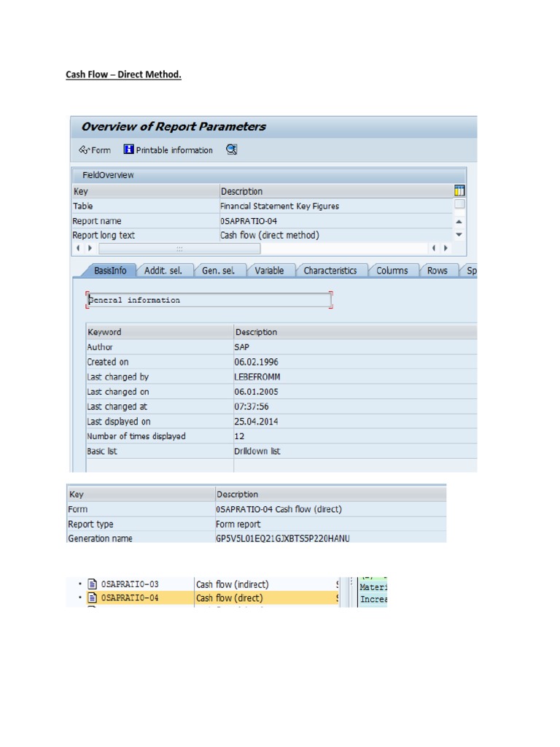560x747 pixels.
Task: Select the 0SAPRATIO-04 document icon
Action: click(x=93, y=598)
